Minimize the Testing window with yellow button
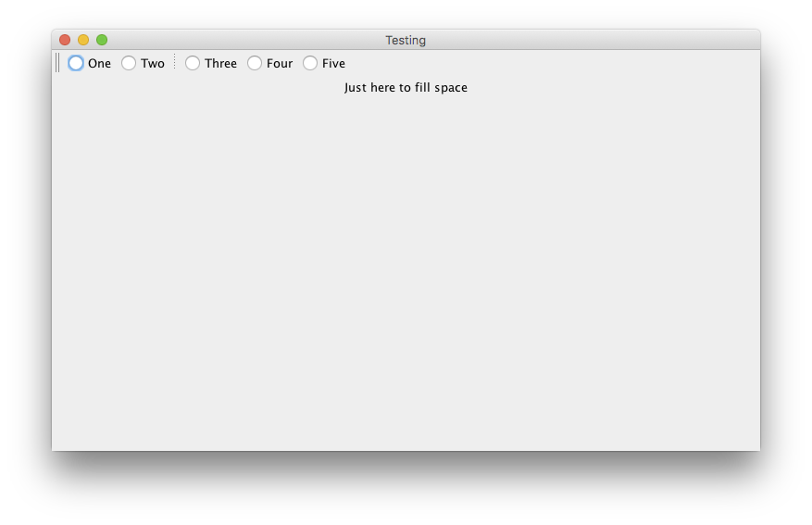This screenshot has width=812, height=525. point(83,40)
